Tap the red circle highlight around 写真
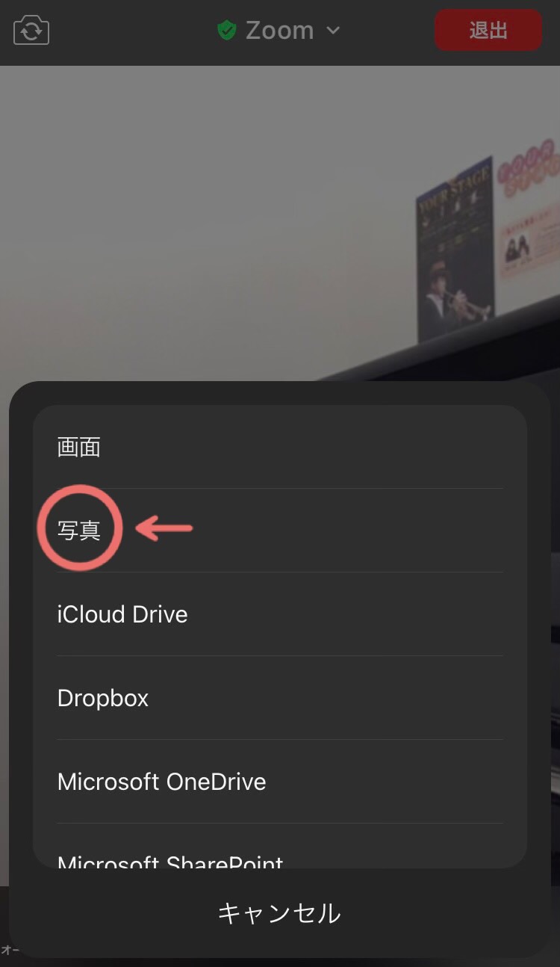The image size is (560, 967). point(79,528)
